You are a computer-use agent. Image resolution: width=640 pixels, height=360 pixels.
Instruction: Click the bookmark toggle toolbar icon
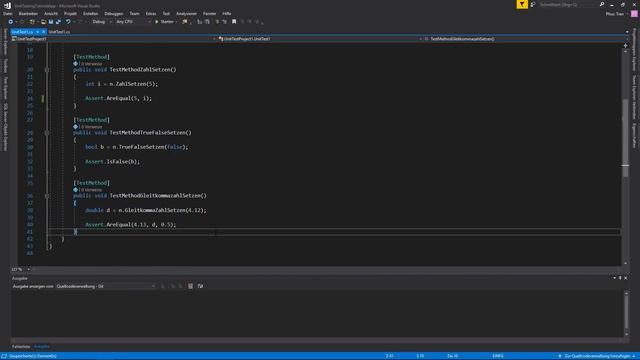click(234, 22)
